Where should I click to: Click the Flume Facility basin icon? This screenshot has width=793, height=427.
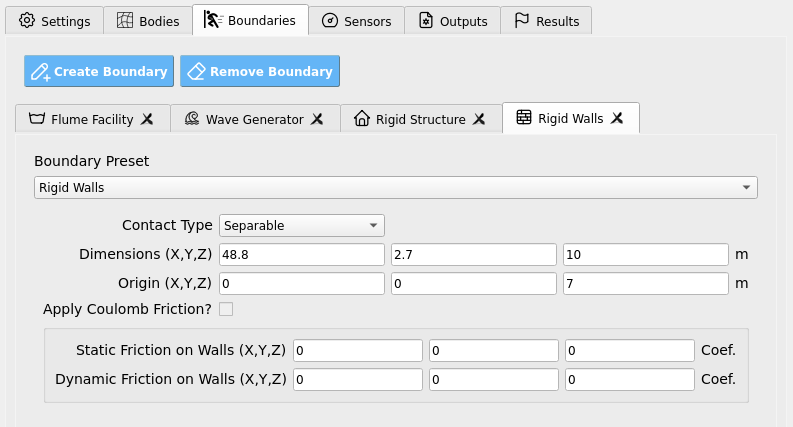37,119
